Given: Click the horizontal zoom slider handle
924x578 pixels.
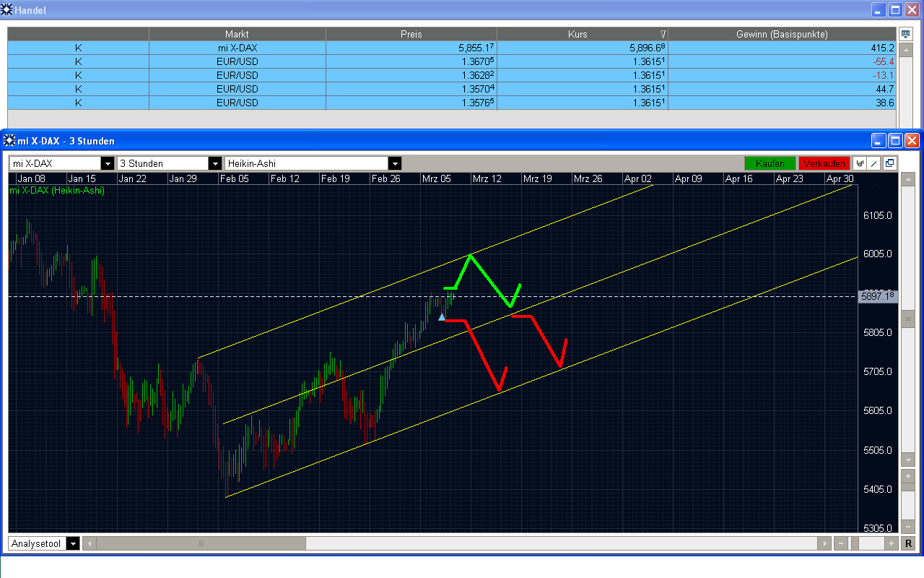Looking at the screenshot, I should 854,543.
